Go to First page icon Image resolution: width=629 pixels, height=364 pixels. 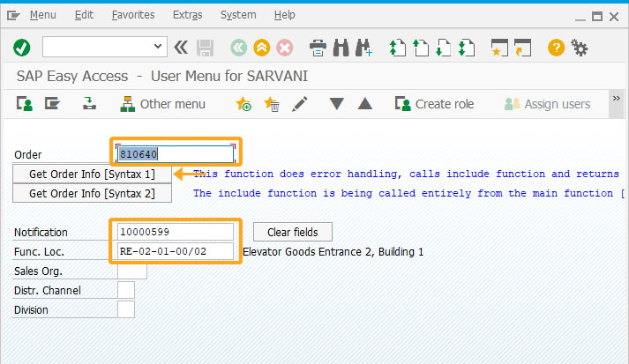(397, 48)
